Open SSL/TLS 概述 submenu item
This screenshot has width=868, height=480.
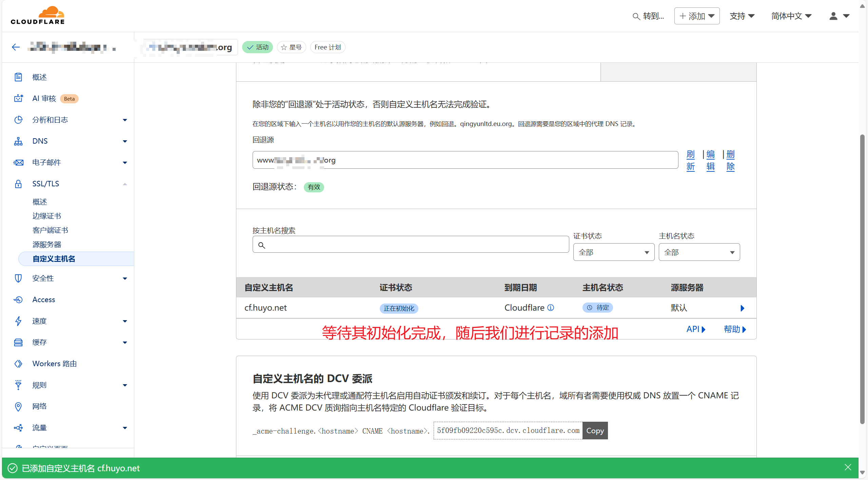[40, 202]
